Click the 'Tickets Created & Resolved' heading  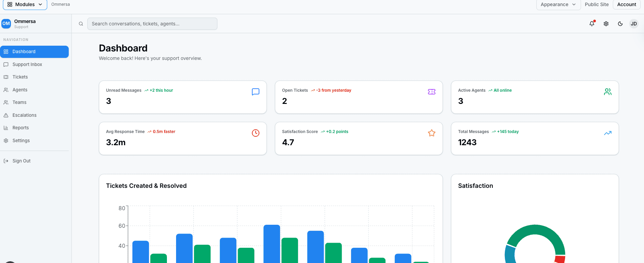tap(146, 186)
